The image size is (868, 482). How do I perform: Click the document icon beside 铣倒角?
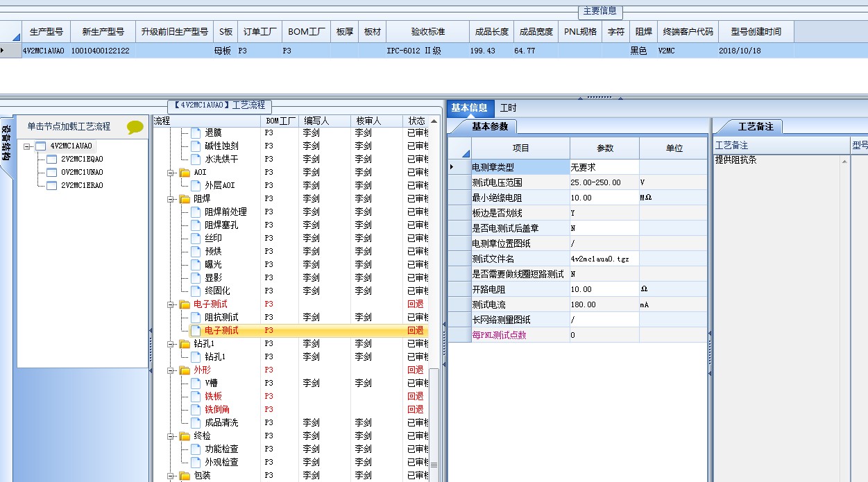click(196, 409)
